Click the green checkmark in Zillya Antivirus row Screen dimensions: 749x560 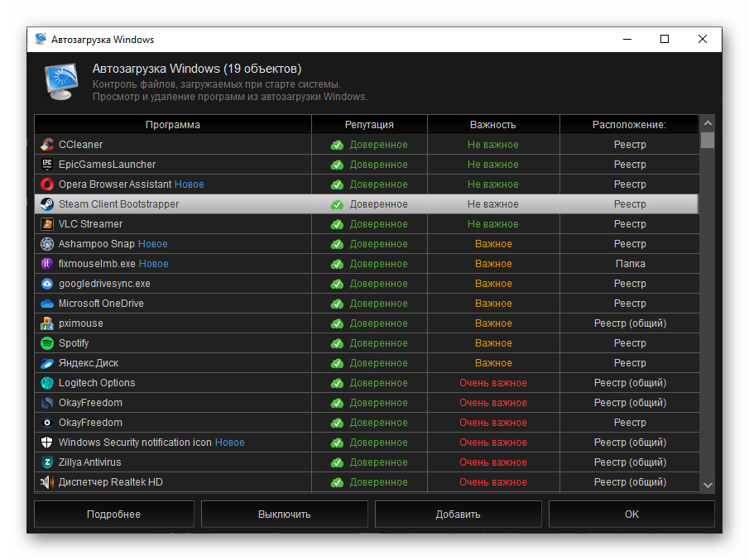tap(337, 462)
